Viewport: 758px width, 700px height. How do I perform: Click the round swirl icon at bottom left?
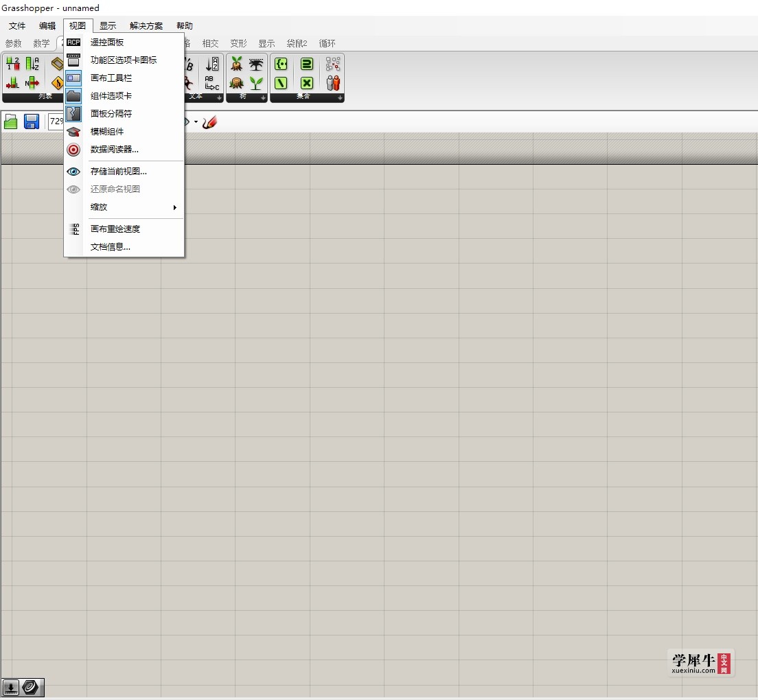30,687
